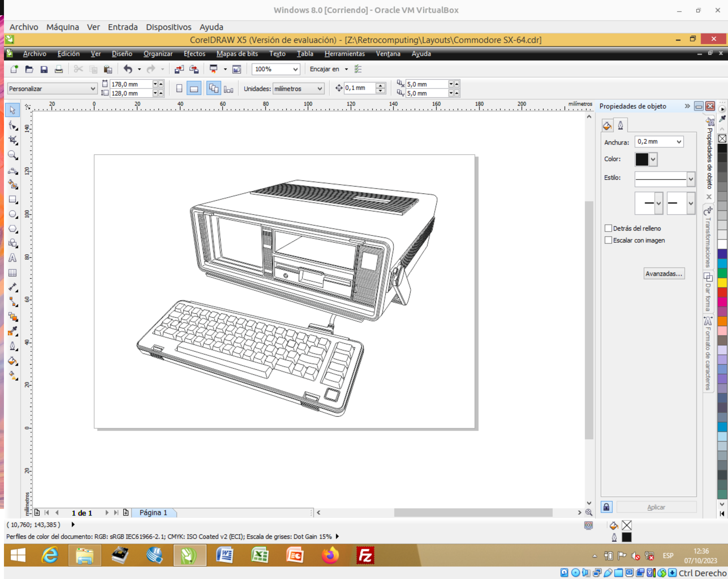Open the Outline pen tab in Propiedades de objeto
This screenshot has height=579, width=728.
[621, 126]
